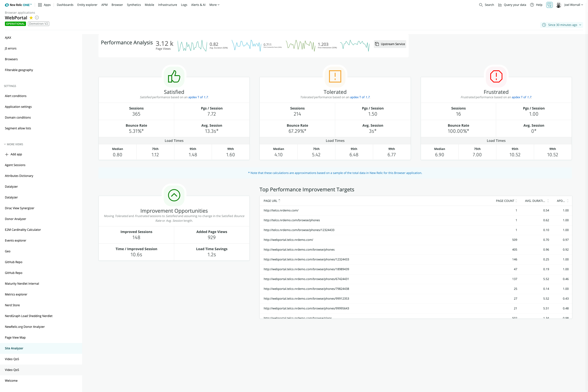Open Joel Worrall account dropdown
Image resolution: width=588 pixels, height=392 pixels.
[x=573, y=5]
